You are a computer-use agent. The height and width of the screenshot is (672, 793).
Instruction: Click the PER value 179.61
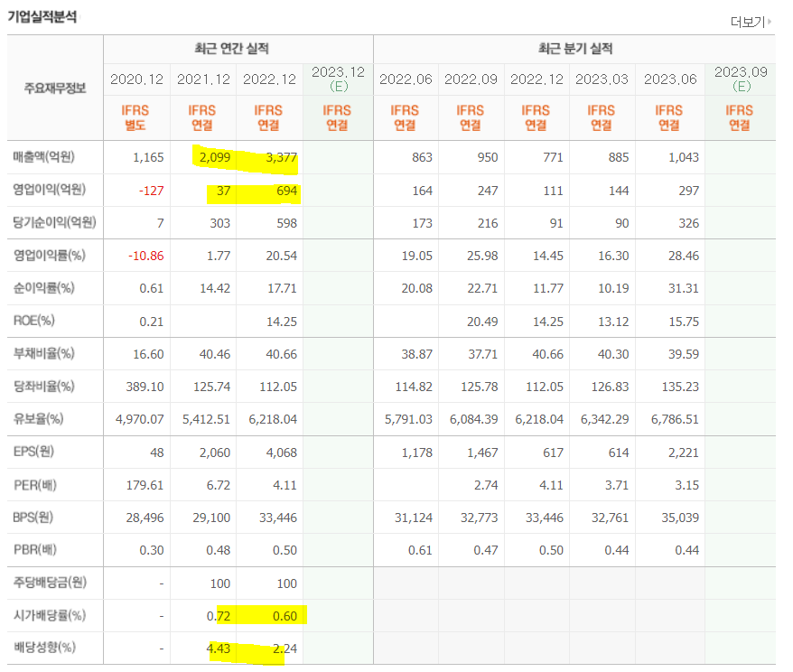(x=145, y=485)
